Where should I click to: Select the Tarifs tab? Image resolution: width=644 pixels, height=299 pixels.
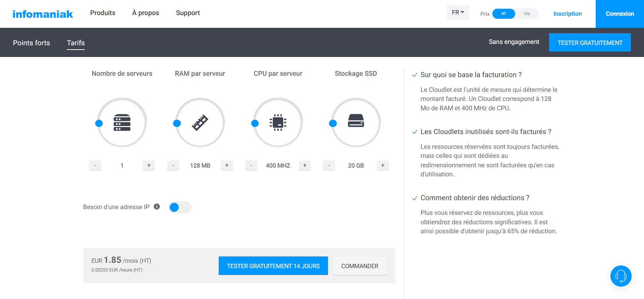pyautogui.click(x=76, y=43)
